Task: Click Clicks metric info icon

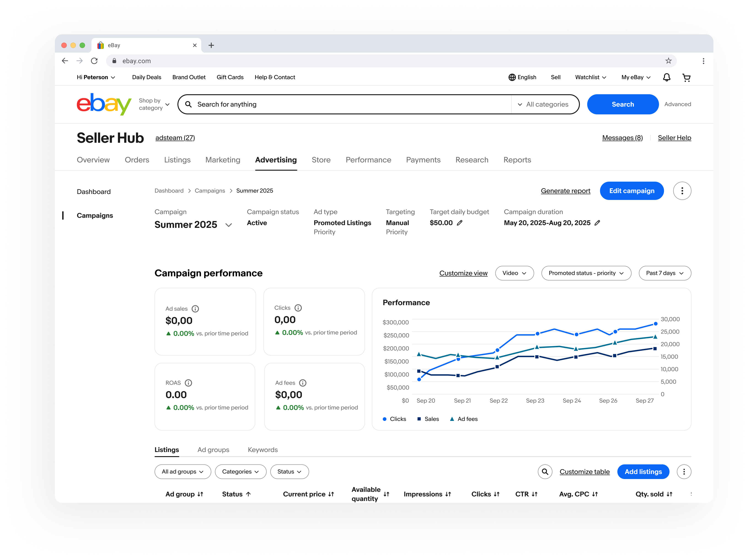Action: pos(298,308)
